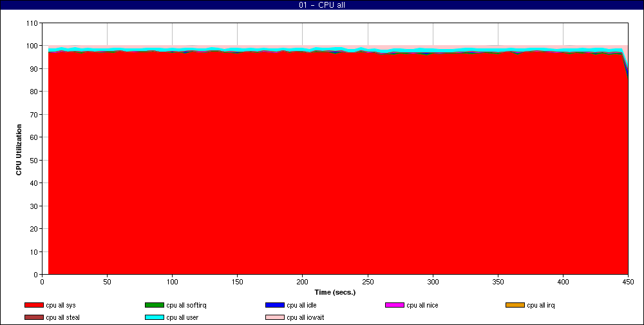The height and width of the screenshot is (325, 644).
Task: Click the y-axis value 70
Action: pyautogui.click(x=34, y=114)
